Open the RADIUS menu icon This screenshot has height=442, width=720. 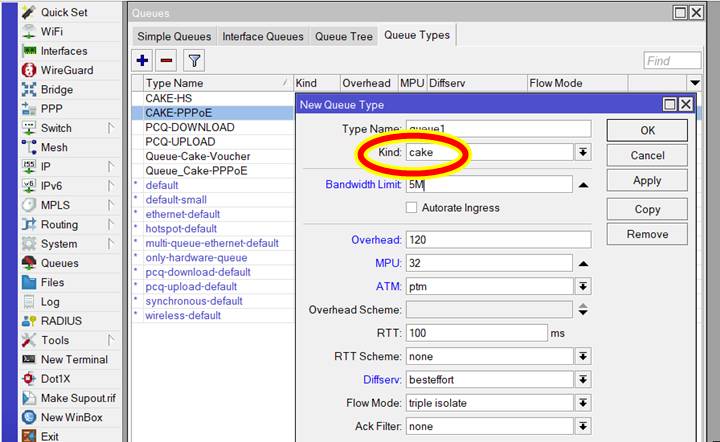29,321
